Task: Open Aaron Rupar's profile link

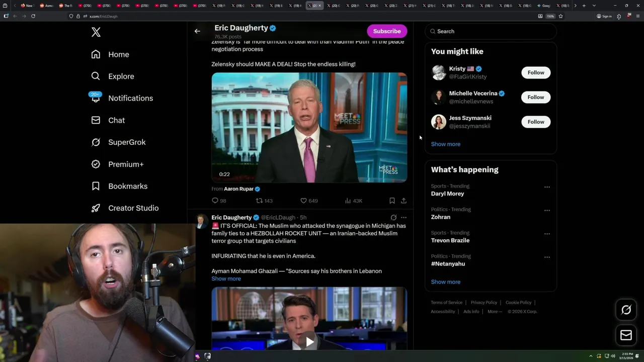Action: point(242,189)
